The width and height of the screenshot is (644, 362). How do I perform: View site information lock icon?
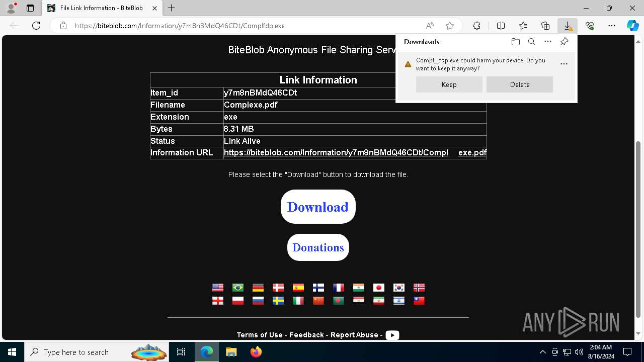coord(63,26)
